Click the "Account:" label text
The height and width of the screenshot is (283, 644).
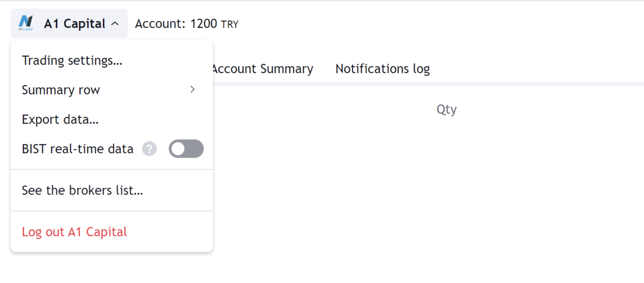click(160, 24)
